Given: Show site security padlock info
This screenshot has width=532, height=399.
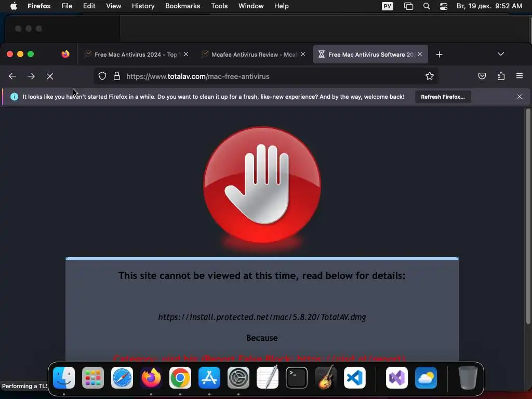Looking at the screenshot, I should click(117, 76).
